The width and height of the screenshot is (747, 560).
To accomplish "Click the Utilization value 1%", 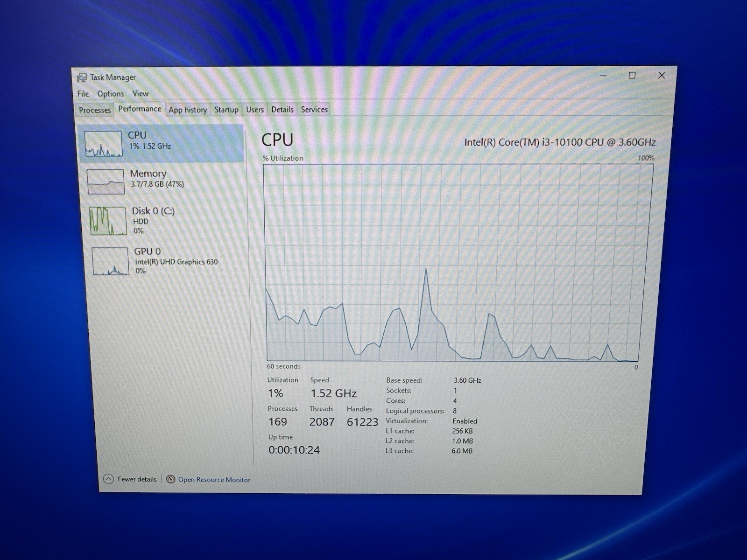I will [275, 393].
